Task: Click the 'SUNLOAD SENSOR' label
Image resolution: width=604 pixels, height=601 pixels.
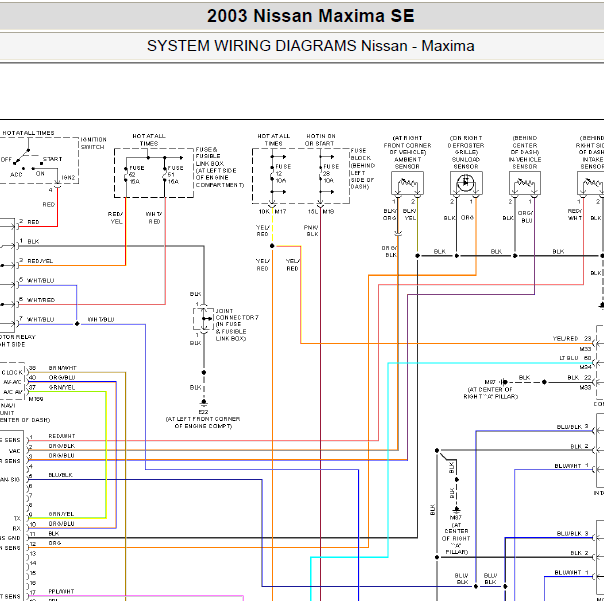Action: [x=466, y=163]
